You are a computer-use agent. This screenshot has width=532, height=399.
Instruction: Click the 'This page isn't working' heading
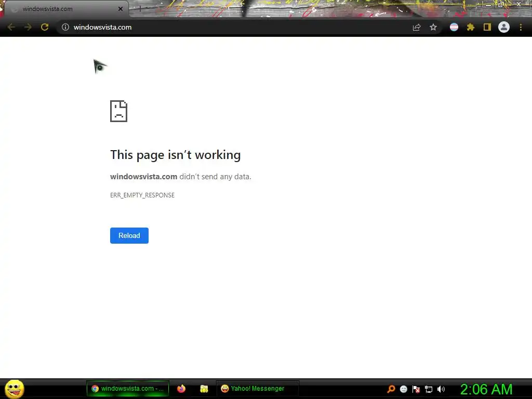tap(176, 155)
